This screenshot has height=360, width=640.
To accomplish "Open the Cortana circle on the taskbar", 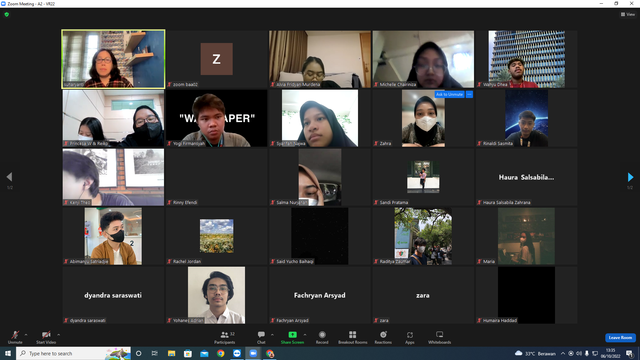I will pos(138,353).
